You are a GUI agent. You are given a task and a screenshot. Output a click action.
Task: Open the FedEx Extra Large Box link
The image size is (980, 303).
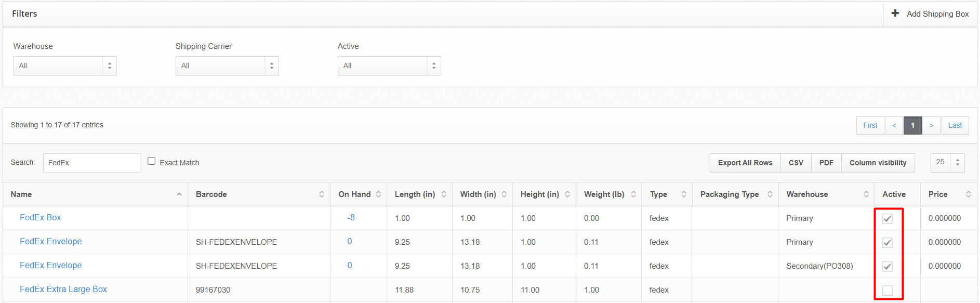(63, 289)
